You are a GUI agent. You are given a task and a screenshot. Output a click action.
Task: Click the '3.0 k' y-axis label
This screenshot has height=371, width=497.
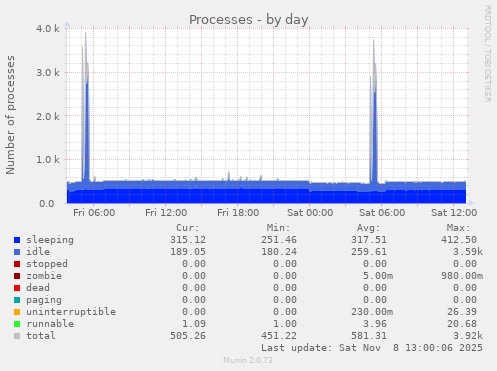click(x=48, y=72)
